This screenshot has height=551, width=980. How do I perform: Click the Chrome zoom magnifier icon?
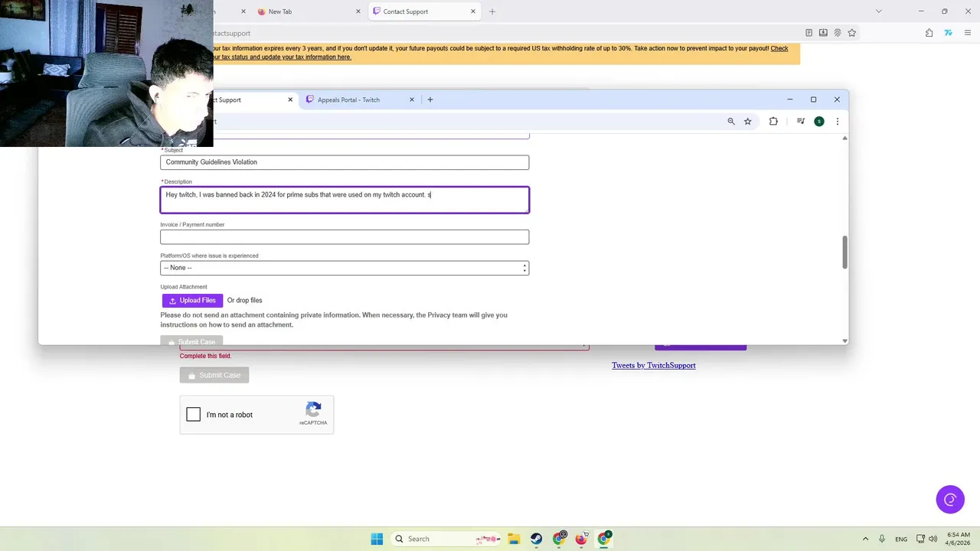tap(731, 121)
